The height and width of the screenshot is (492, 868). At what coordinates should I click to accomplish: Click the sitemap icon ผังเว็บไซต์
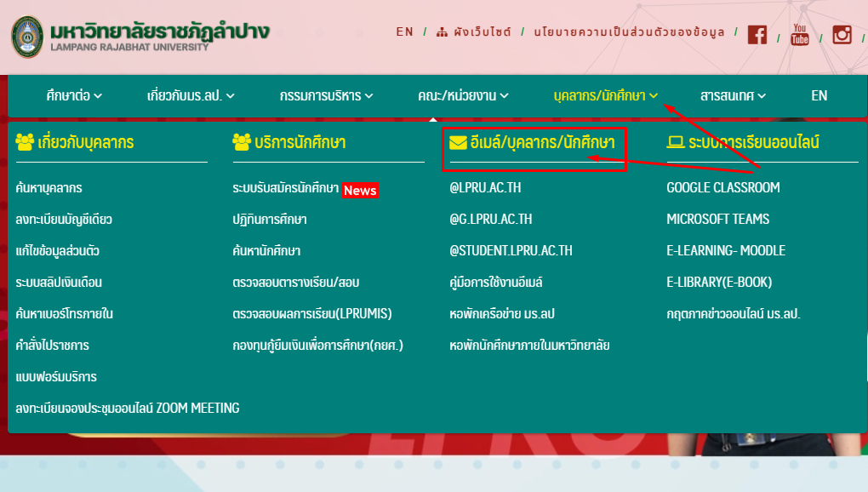pos(442,32)
